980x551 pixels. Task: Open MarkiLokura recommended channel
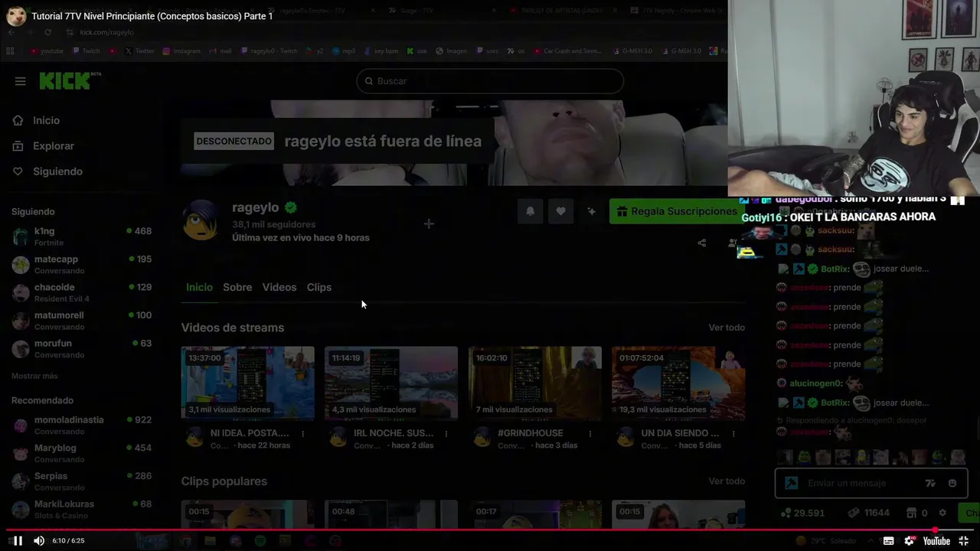[81, 510]
